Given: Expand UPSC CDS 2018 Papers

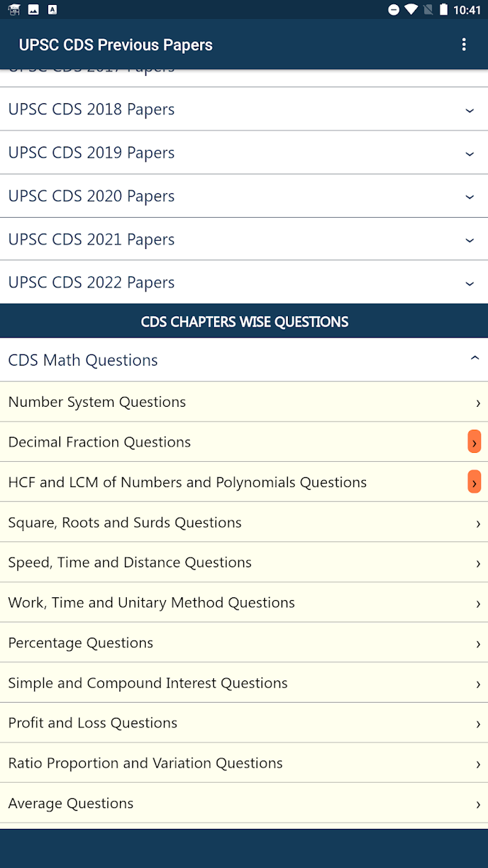Looking at the screenshot, I should tap(244, 109).
